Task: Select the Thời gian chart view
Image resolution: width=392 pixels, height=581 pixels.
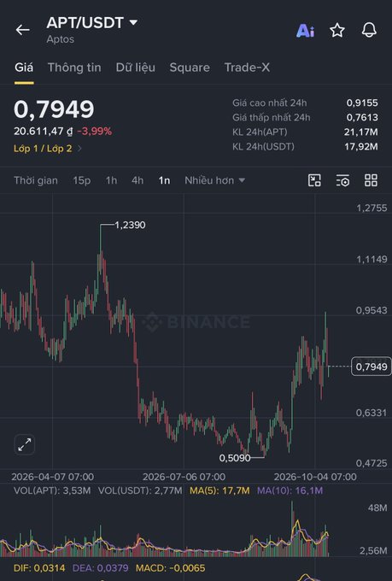Action: coord(36,180)
